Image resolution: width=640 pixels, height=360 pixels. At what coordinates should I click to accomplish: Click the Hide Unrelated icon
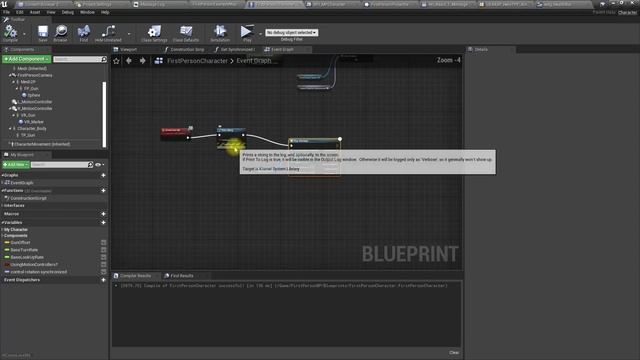pyautogui.click(x=108, y=31)
